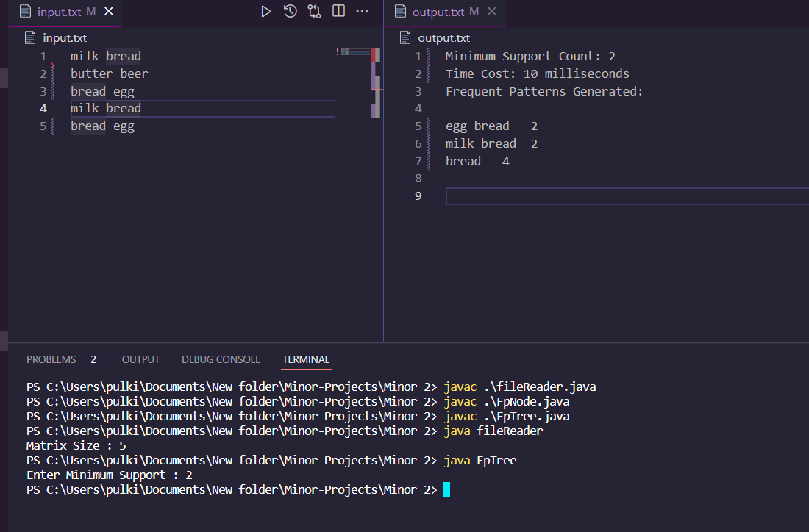Switch to the Debug Console
Screen dimensions: 809x532
pyautogui.click(x=221, y=359)
